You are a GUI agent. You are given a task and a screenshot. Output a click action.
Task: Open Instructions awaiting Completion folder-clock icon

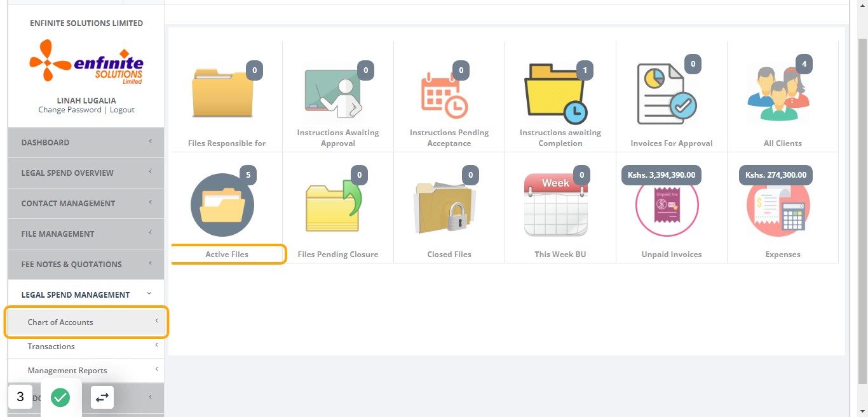[x=556, y=93]
